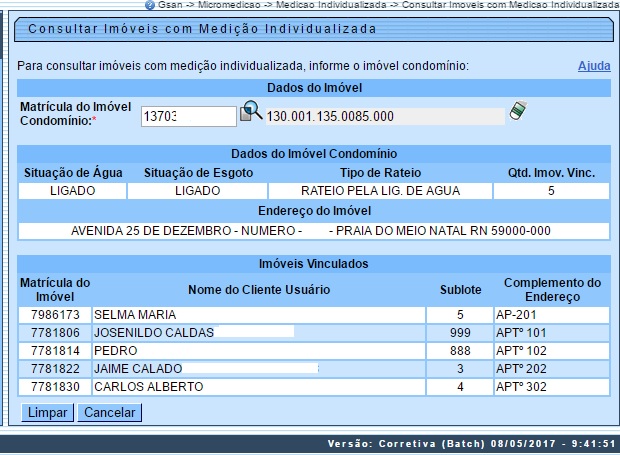
Task: Click the Matrícula do Imóvel Condomínio input
Action: click(187, 116)
